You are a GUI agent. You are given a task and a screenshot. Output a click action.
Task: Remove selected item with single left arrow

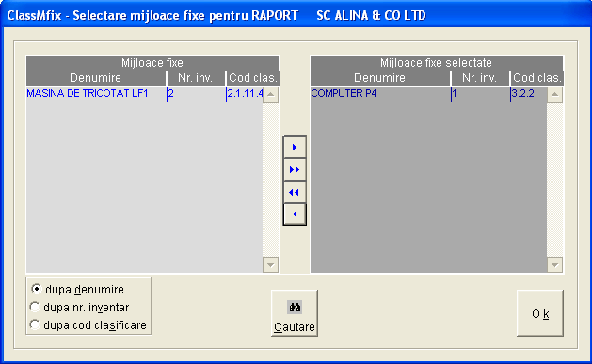295,214
